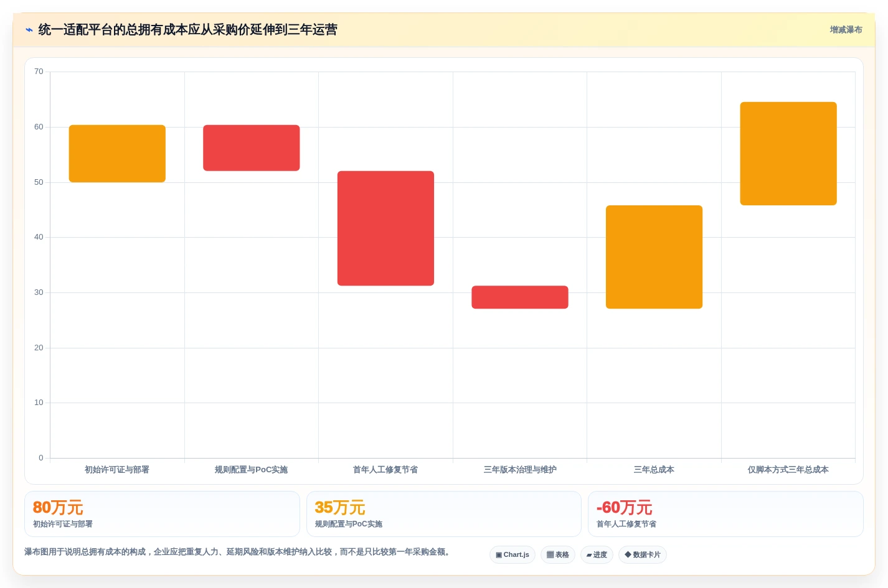Click the red 三年版本治理与维护 bar
The image size is (888, 588).
(x=520, y=297)
